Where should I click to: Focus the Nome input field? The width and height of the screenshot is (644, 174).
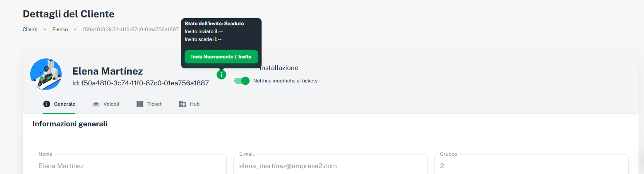(130, 166)
